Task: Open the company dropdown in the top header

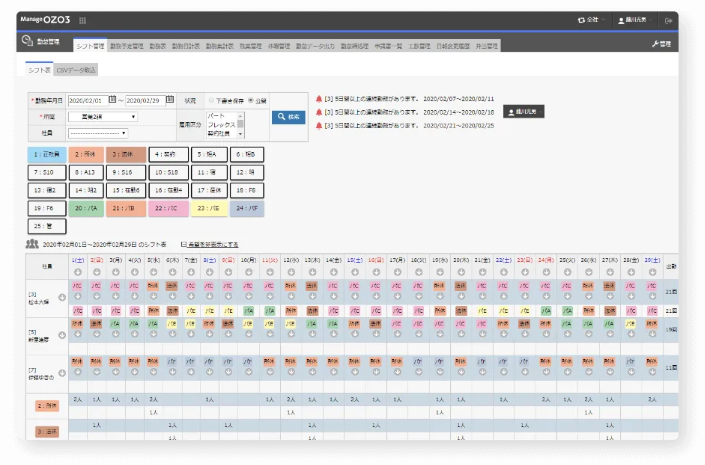Action: tap(591, 20)
